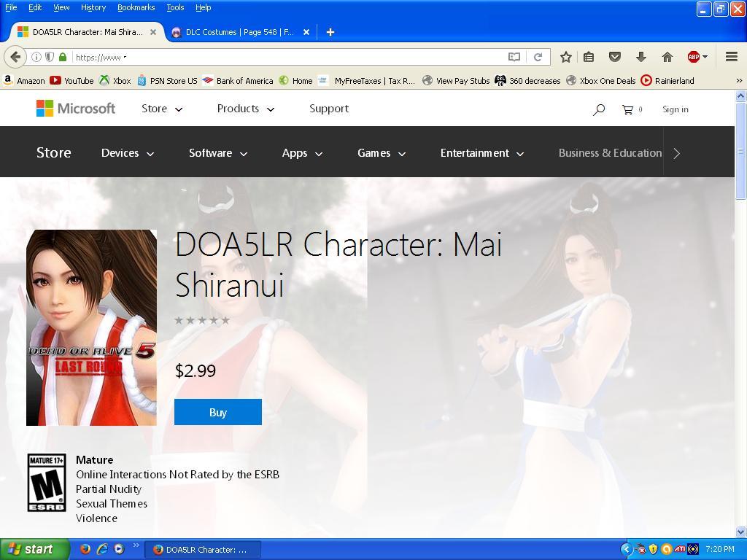Open the Bookmarks menu

(136, 7)
